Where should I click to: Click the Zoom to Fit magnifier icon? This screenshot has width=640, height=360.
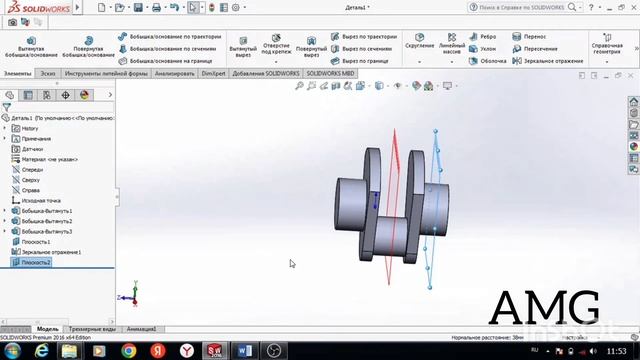coord(299,86)
